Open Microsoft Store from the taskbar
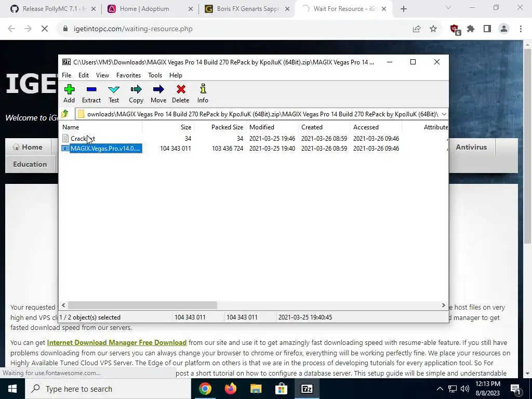532x399 pixels. click(281, 389)
